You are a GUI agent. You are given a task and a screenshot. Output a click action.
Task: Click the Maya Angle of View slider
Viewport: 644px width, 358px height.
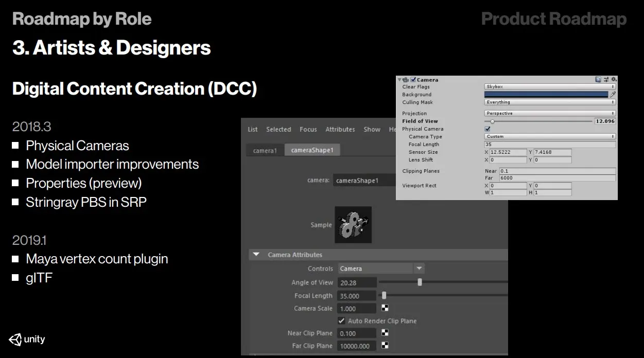click(443, 282)
